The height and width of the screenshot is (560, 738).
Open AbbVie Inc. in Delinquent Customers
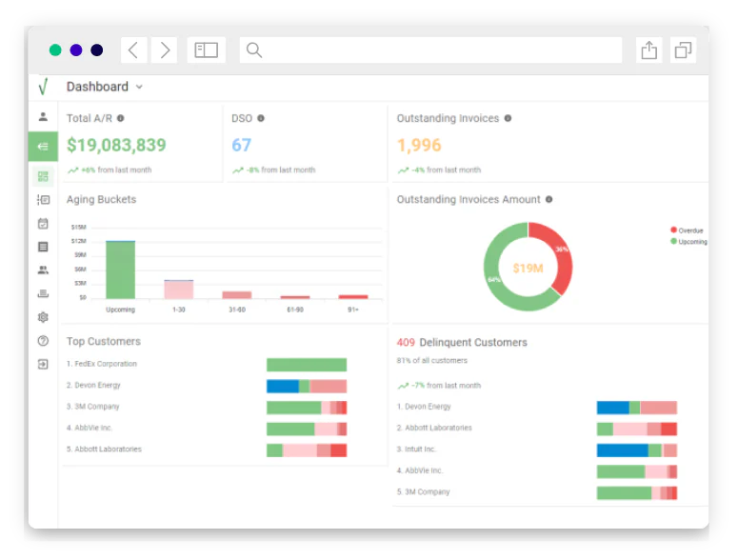420,470
